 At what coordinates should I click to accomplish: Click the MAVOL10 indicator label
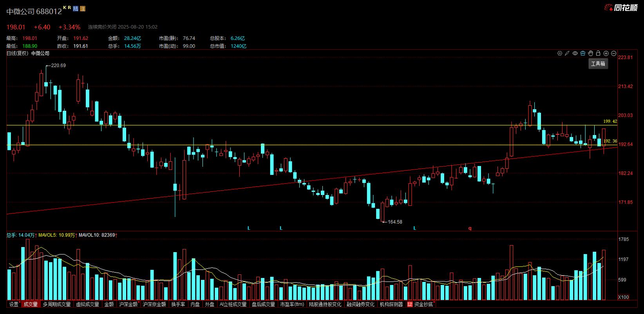point(98,235)
